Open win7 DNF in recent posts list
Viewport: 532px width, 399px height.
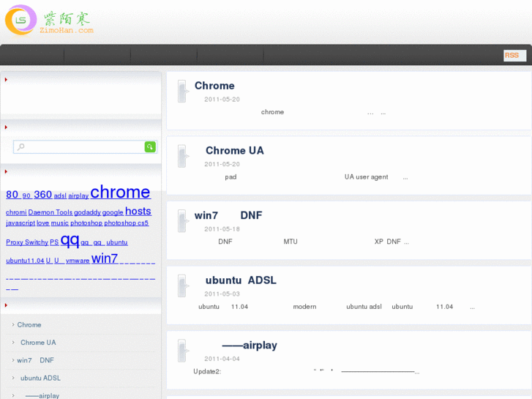35,360
